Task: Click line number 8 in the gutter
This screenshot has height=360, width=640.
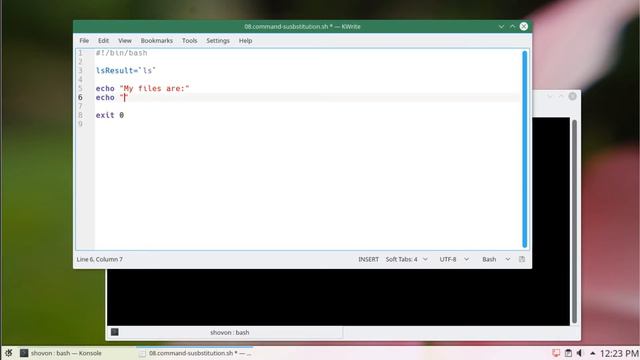Action: click(80, 115)
